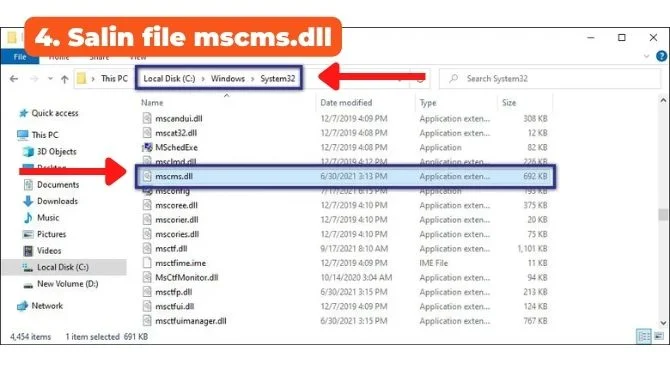Click System32 breadcrumb in address bar
This screenshot has height=372, width=670.
278,79
